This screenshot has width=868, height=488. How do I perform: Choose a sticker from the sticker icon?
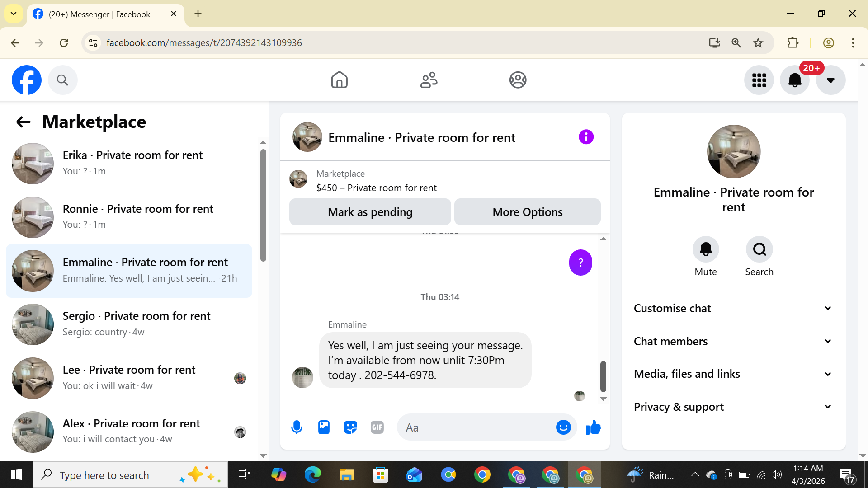350,427
